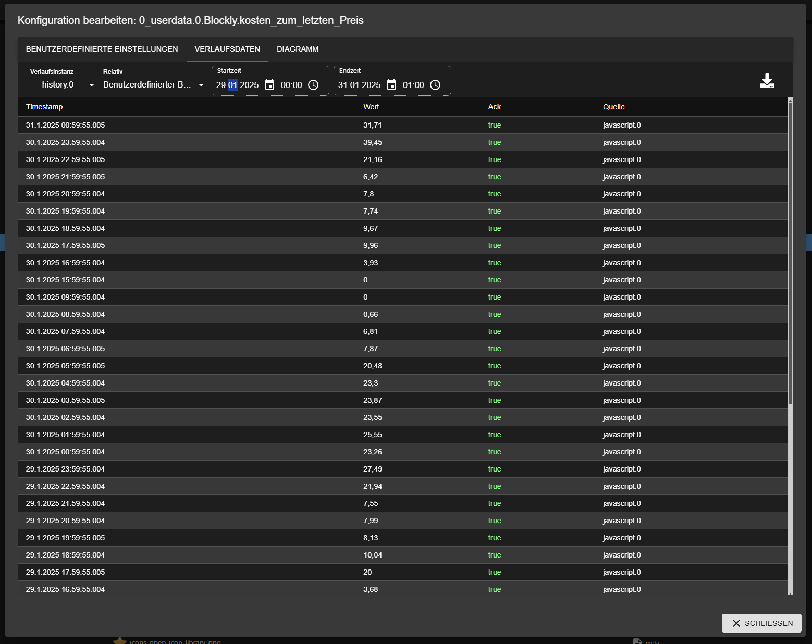Click the Wert column header
Viewport: 812px width, 644px height.
[371, 107]
